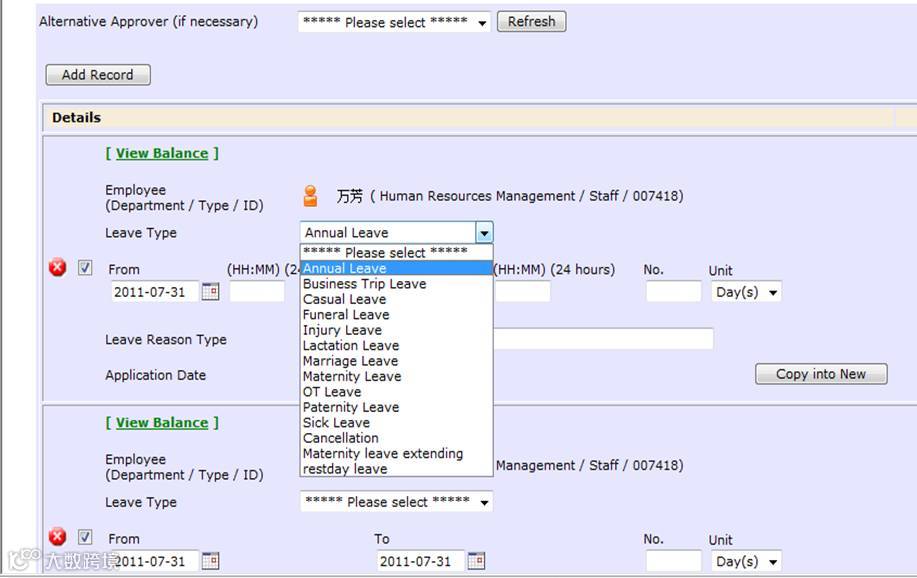This screenshot has height=578, width=917.
Task: Select Maternity Leave option
Action: tap(396, 376)
